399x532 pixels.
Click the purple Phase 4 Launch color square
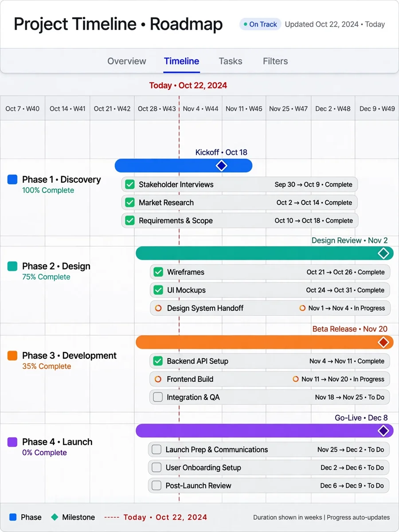[x=12, y=442]
